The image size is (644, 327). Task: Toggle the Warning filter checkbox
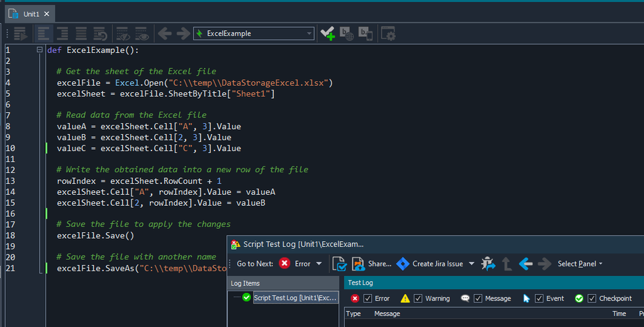[x=418, y=299]
